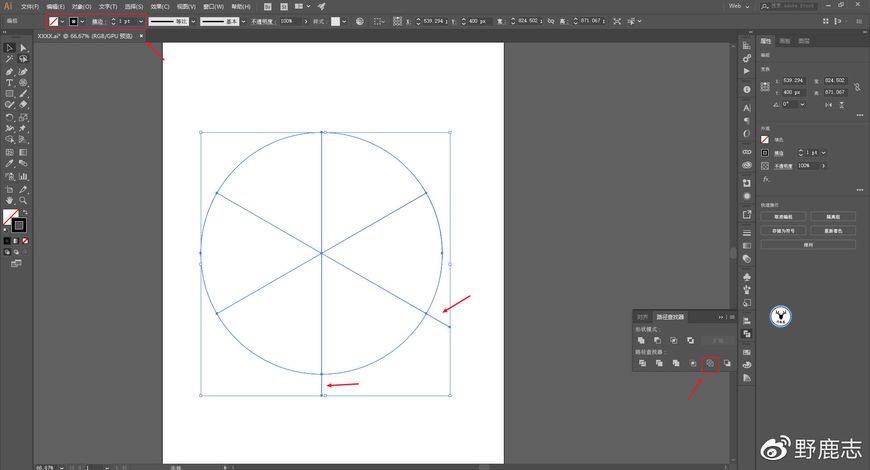Screen dimensions: 870x470
Task: Click fx effects icon in Properties panel
Action: pyautogui.click(x=766, y=179)
